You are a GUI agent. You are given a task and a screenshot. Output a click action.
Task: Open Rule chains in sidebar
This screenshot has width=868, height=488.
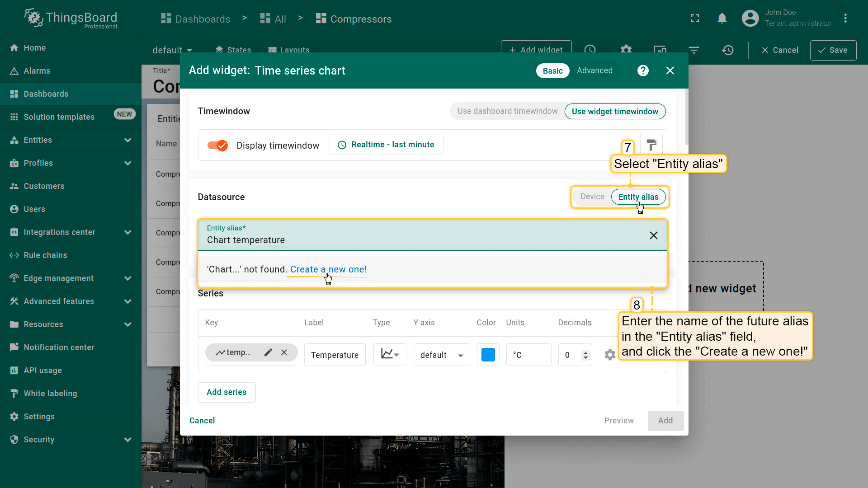45,255
